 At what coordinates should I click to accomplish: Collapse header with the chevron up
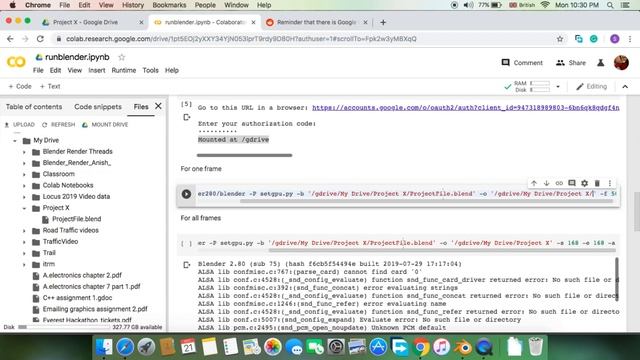(625, 87)
